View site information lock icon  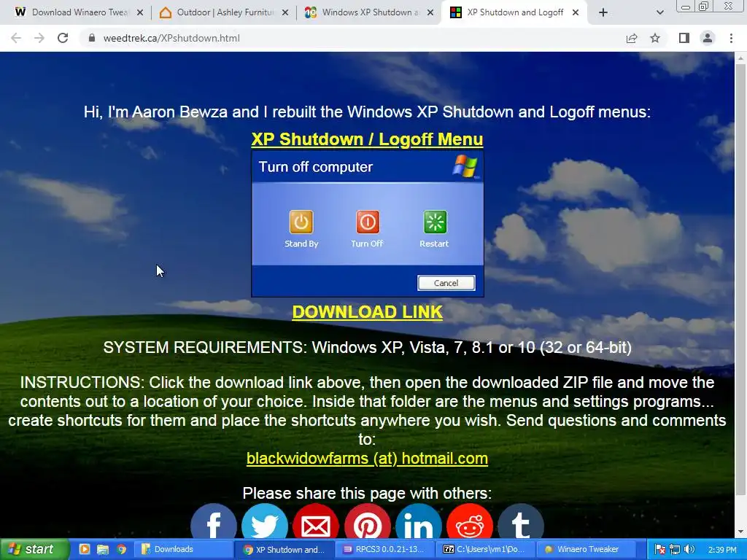click(92, 38)
